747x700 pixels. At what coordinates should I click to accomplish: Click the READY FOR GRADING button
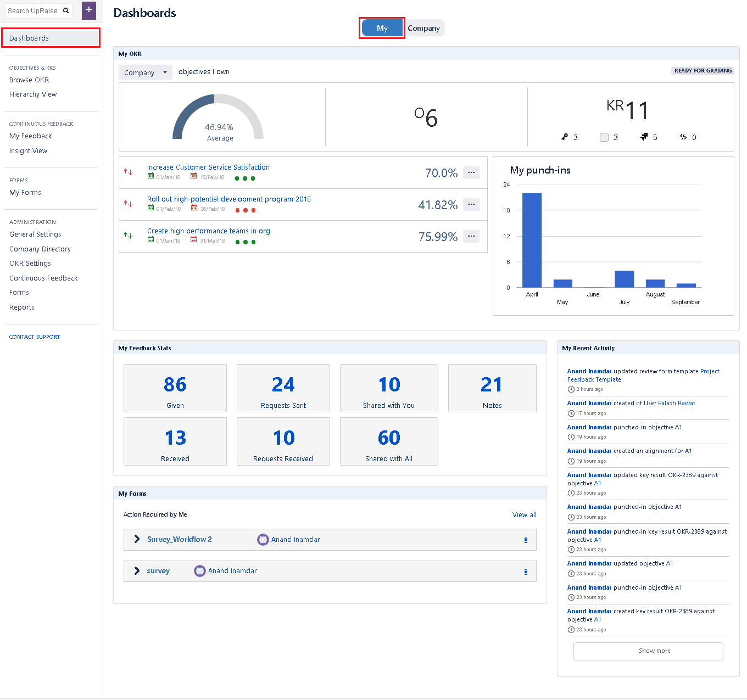point(703,70)
